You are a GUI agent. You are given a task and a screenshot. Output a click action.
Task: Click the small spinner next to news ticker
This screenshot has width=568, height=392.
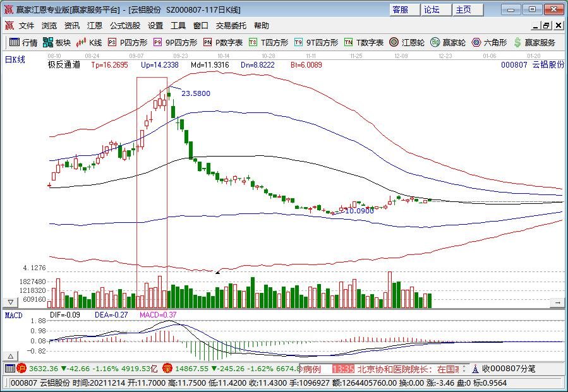coord(464,369)
